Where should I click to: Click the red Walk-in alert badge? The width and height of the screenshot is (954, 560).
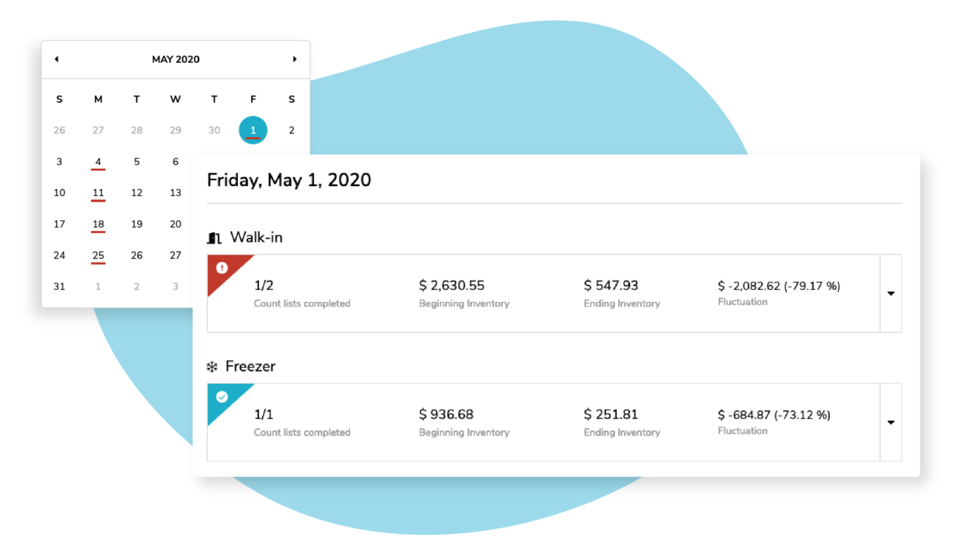click(222, 268)
